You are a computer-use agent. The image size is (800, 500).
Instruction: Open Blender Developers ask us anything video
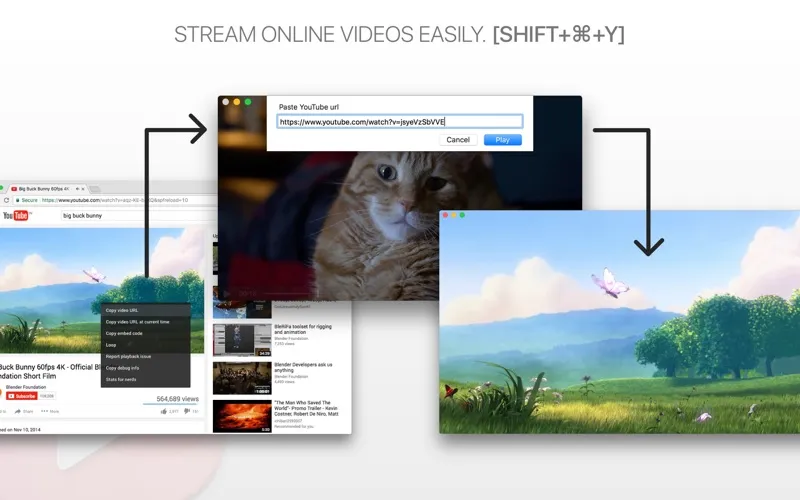pos(242,378)
